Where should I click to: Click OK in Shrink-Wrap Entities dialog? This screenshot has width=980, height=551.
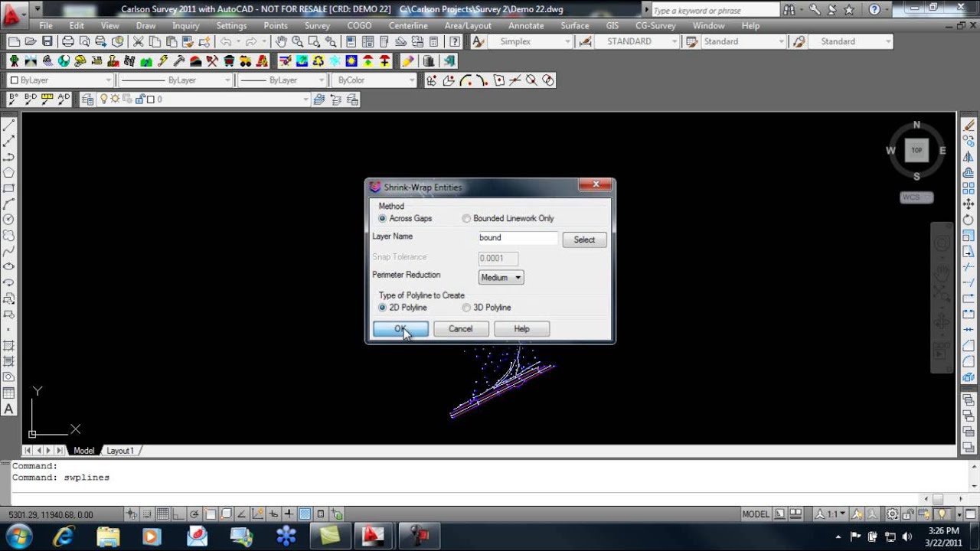[400, 328]
